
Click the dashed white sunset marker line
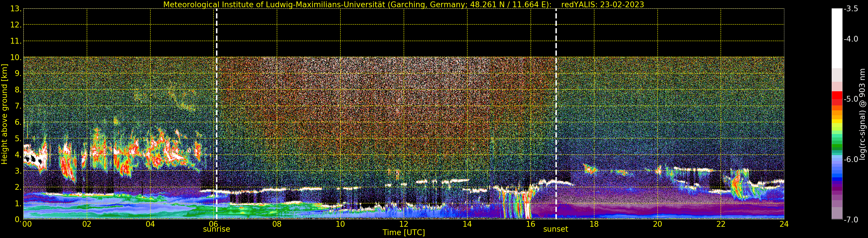(556, 114)
